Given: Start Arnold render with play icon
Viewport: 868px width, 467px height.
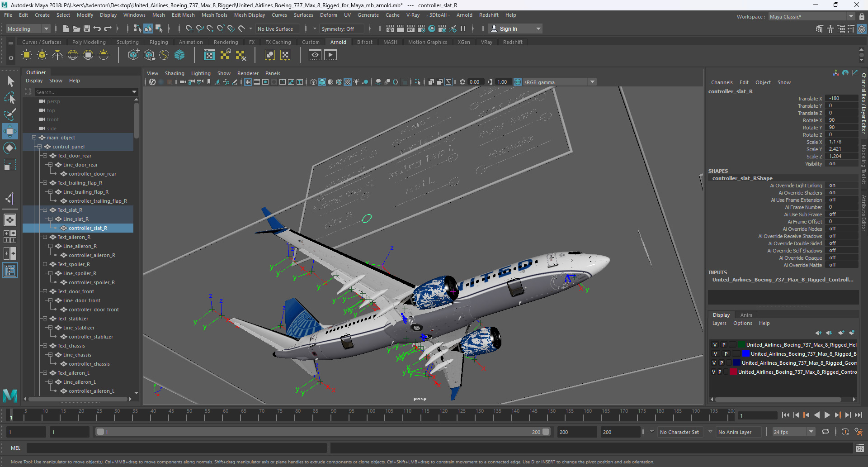Looking at the screenshot, I should tap(330, 55).
